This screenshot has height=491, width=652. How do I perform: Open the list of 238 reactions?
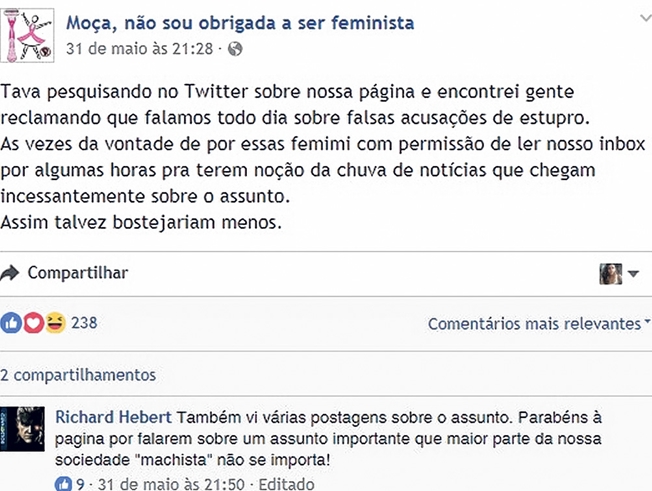click(84, 323)
